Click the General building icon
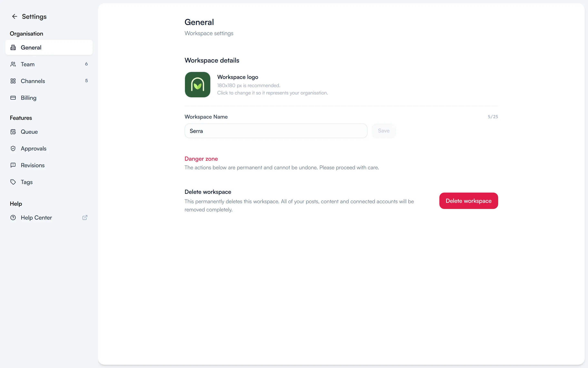 pos(13,47)
